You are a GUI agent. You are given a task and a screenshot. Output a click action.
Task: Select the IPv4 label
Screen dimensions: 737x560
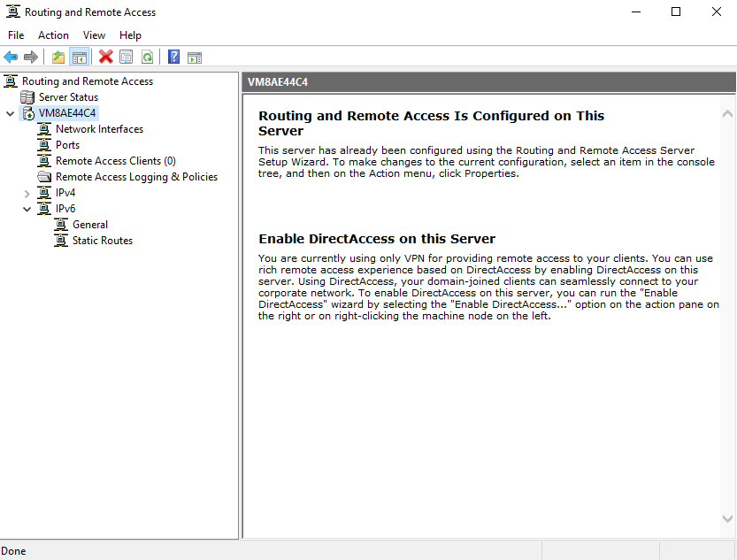[65, 193]
